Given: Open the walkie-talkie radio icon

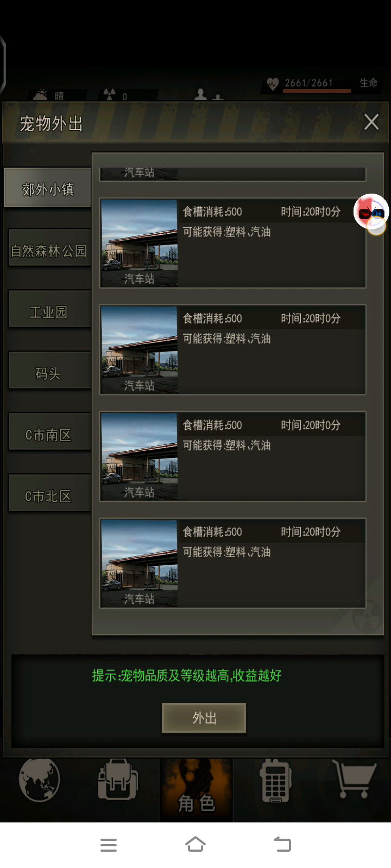Looking at the screenshot, I should (x=275, y=781).
